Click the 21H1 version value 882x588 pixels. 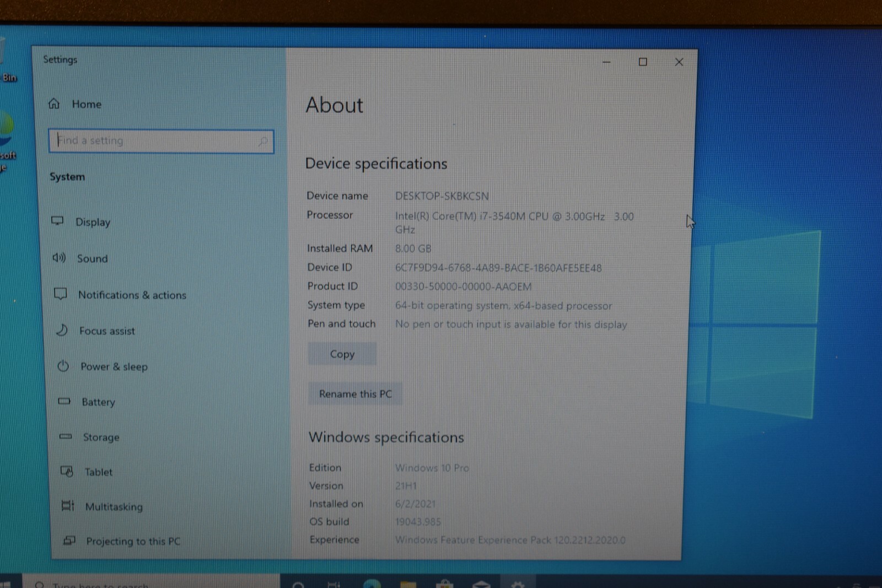point(406,485)
